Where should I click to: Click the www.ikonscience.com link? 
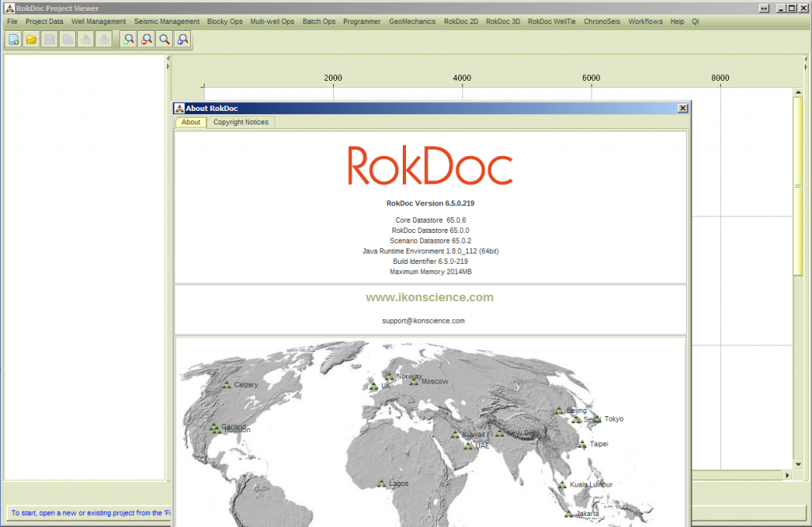point(429,297)
